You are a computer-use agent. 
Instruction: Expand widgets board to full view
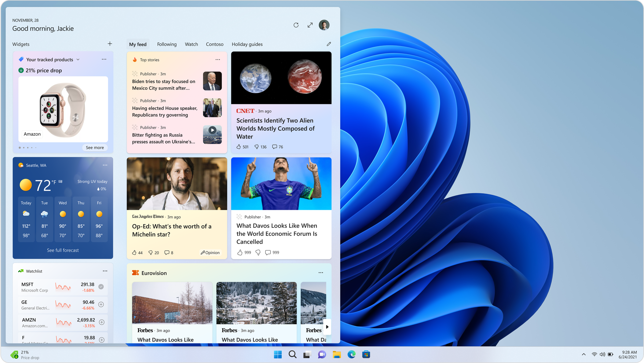pyautogui.click(x=310, y=25)
